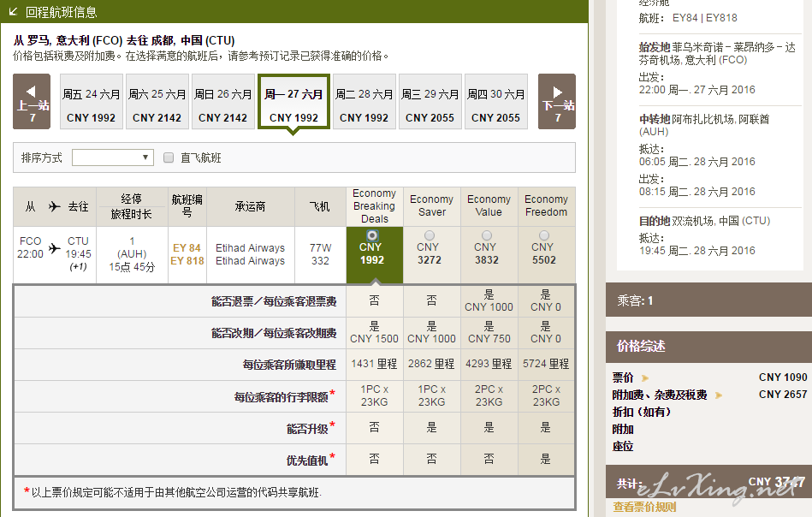Select the Economy Freedom CNY 5502 fare

(543, 235)
